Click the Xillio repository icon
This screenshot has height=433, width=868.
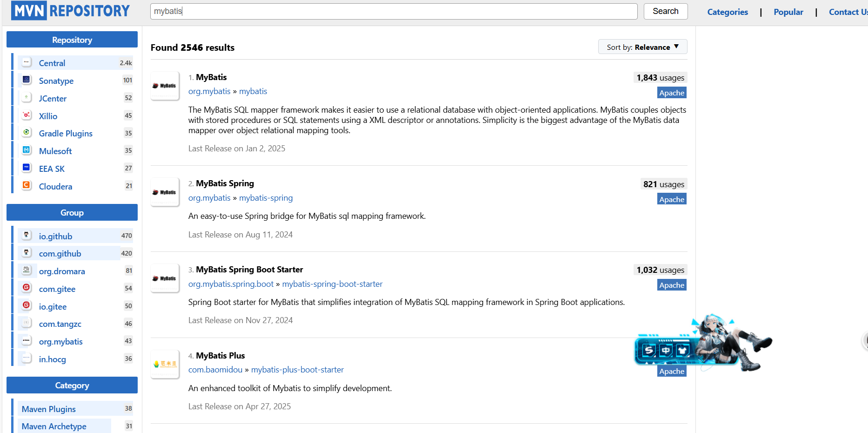coord(27,115)
